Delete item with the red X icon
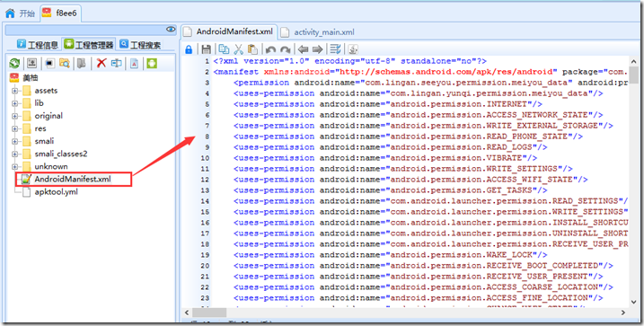 (101, 63)
